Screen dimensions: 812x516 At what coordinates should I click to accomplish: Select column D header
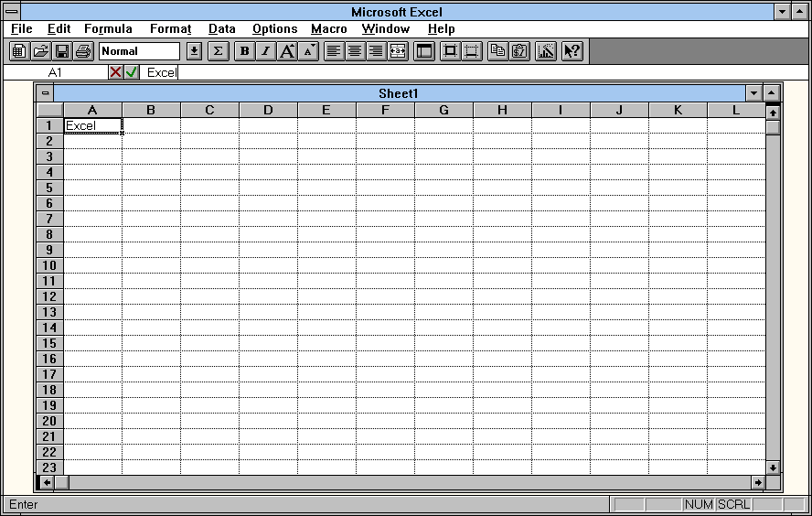[x=268, y=110]
